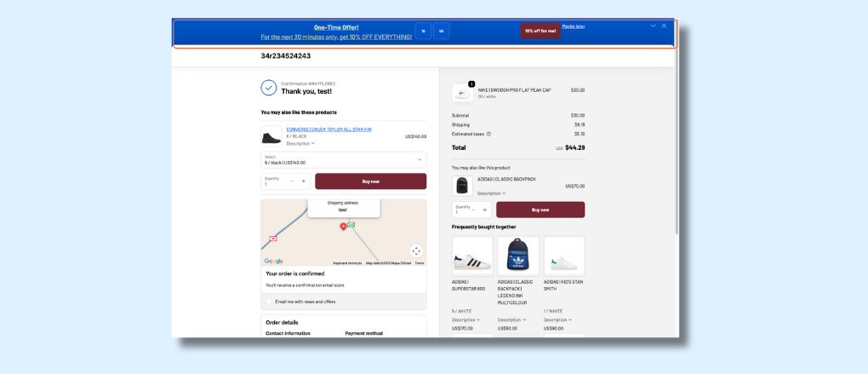Expand Description under Legend Ink Multicolour backpack

[511, 319]
